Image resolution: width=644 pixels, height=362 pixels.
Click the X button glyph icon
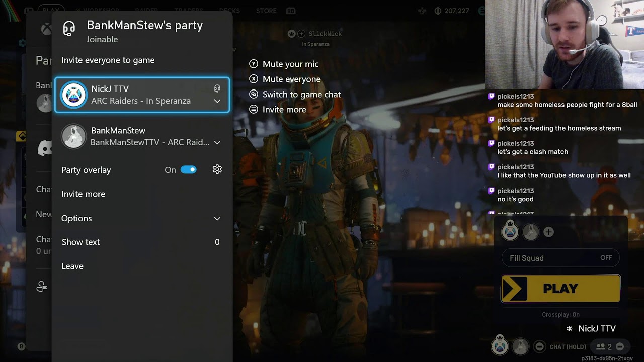pos(254,79)
